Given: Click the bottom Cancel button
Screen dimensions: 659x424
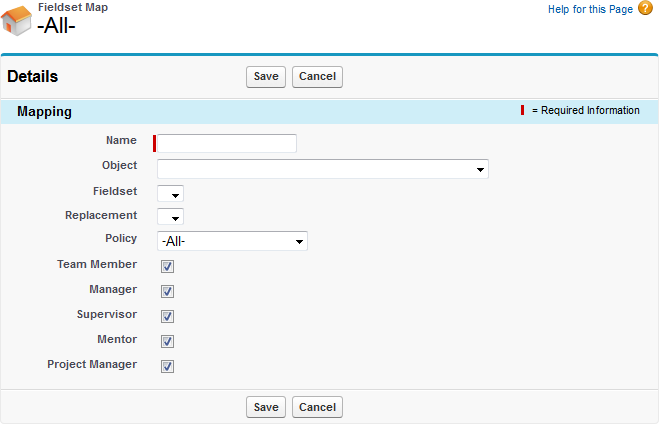Looking at the screenshot, I should 317,407.
